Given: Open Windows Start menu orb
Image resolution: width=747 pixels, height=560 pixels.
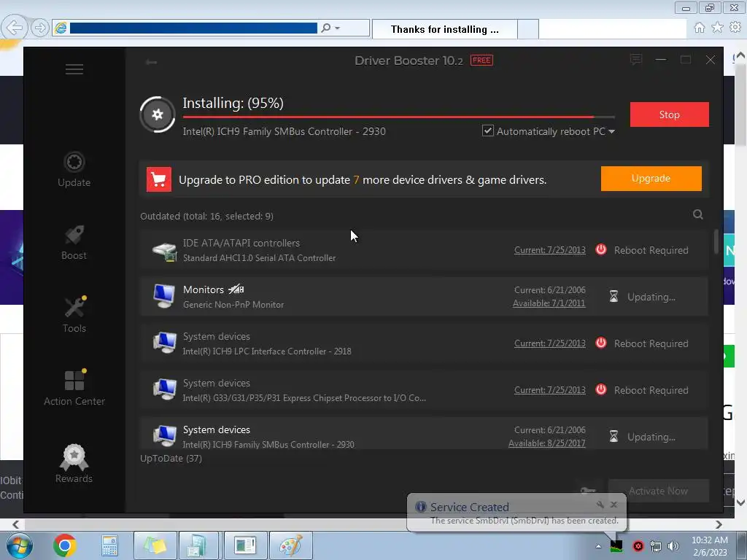Looking at the screenshot, I should (19, 545).
